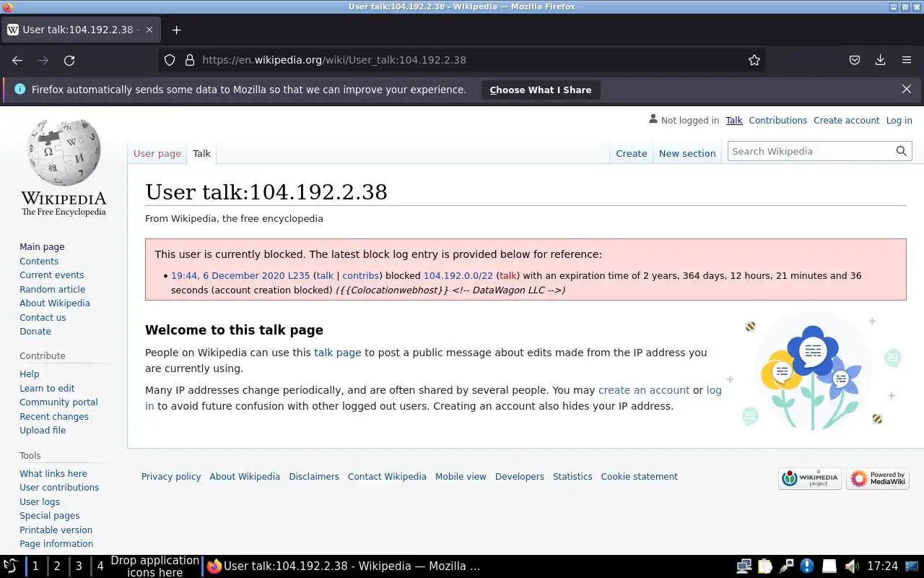Go back using the browser back arrow
924x578 pixels.
click(x=17, y=61)
